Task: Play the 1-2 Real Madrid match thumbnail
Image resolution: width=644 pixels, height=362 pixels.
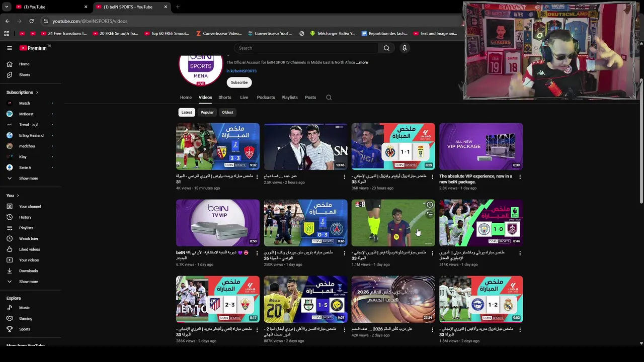Action: [481, 299]
